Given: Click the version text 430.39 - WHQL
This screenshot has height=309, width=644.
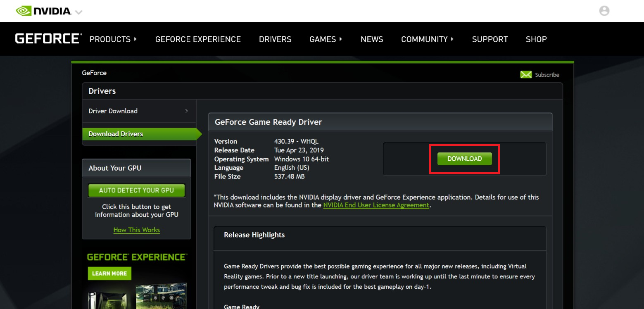Looking at the screenshot, I should [x=296, y=141].
